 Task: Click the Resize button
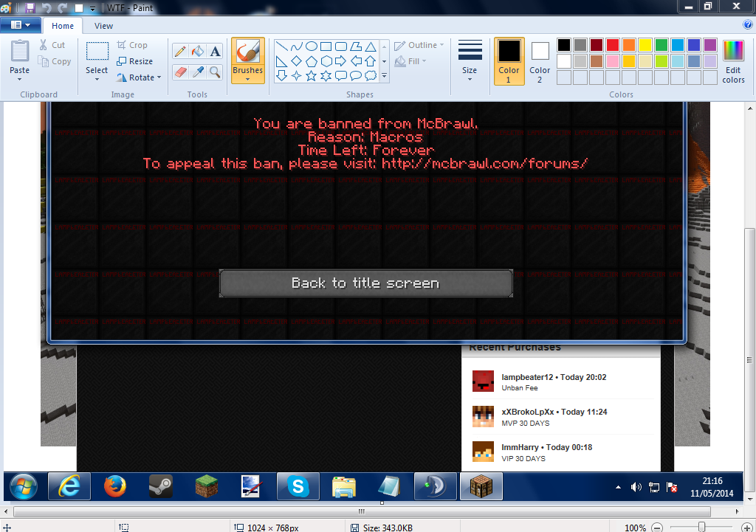pos(135,61)
